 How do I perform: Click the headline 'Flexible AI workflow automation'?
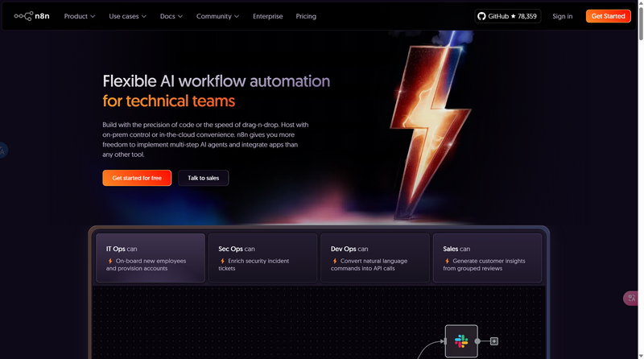point(217,81)
